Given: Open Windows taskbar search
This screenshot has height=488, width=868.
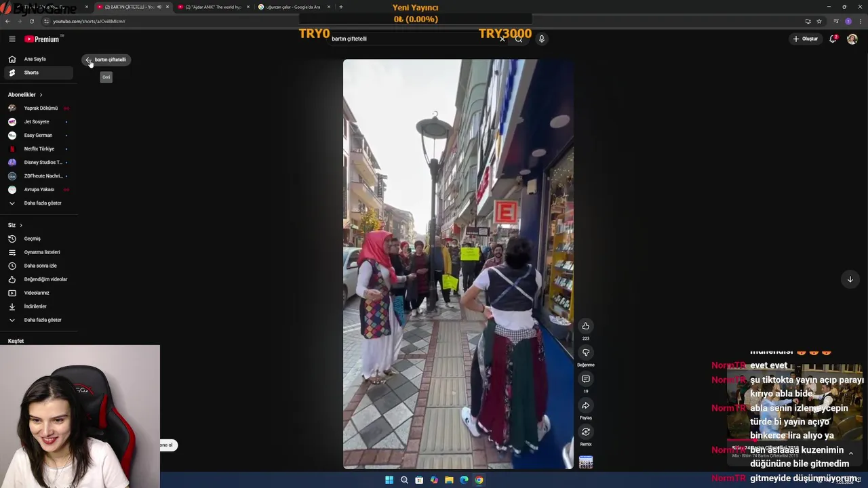Looking at the screenshot, I should click(404, 480).
